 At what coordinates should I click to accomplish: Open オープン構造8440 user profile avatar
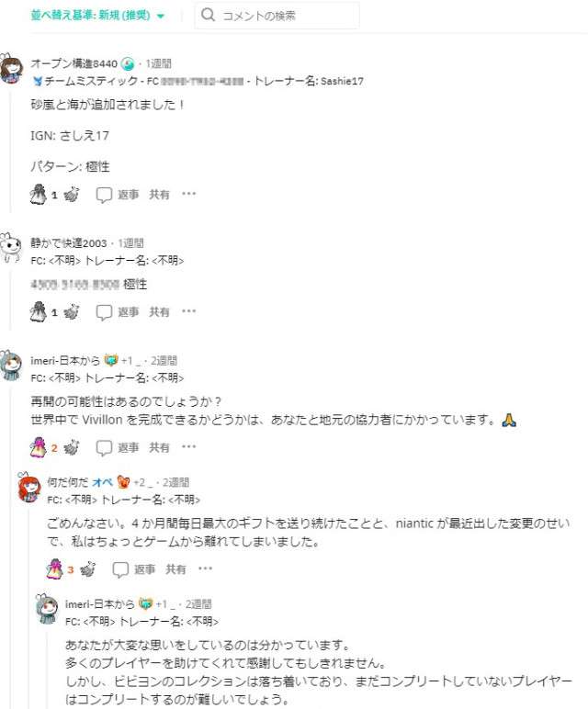[12, 69]
